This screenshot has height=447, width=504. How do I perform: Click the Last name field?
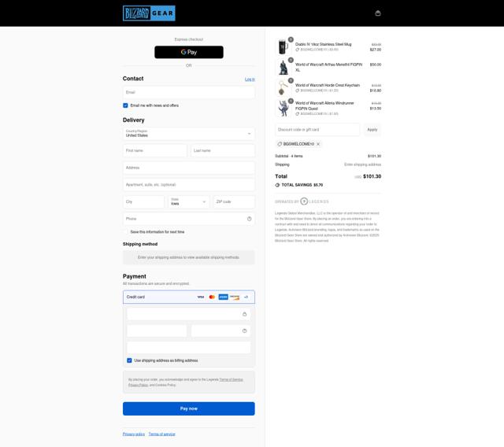click(223, 150)
